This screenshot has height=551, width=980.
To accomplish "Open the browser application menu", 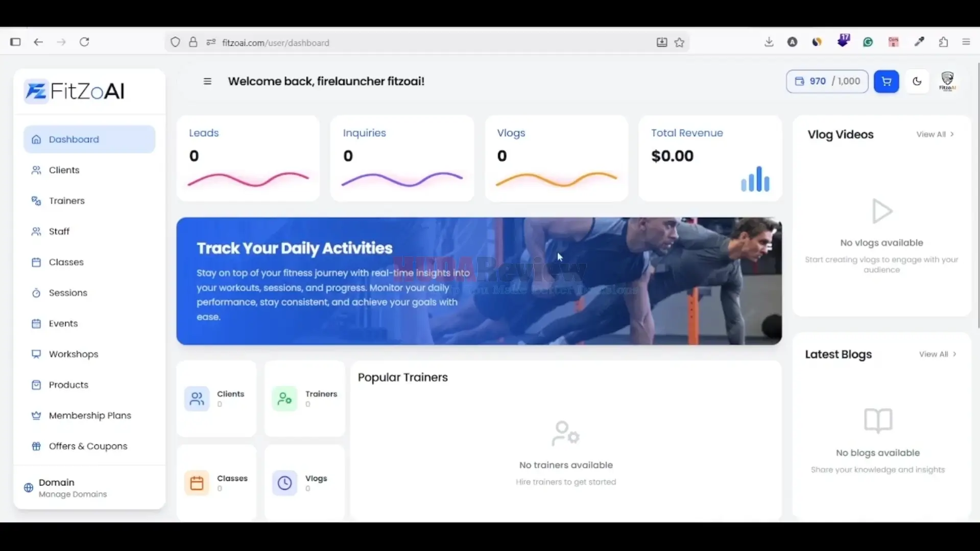I will 966,42.
